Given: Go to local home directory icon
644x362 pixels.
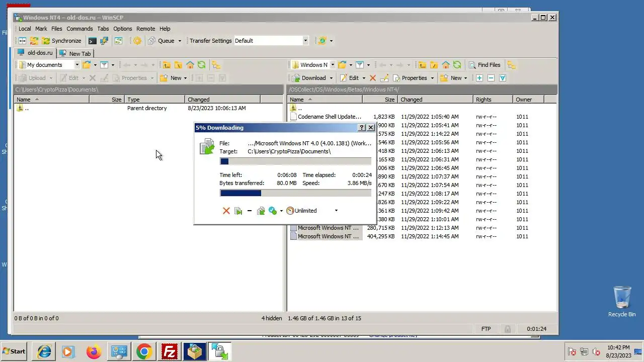Looking at the screenshot, I should [x=190, y=65].
